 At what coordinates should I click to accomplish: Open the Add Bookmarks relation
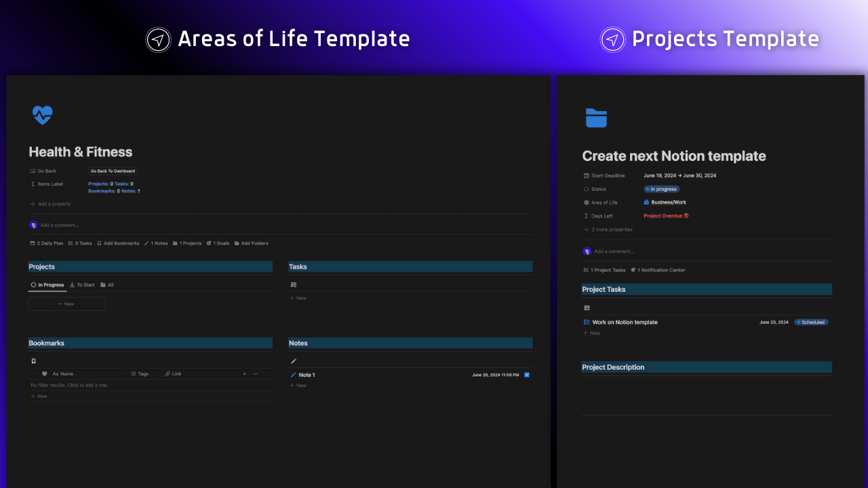coord(118,243)
